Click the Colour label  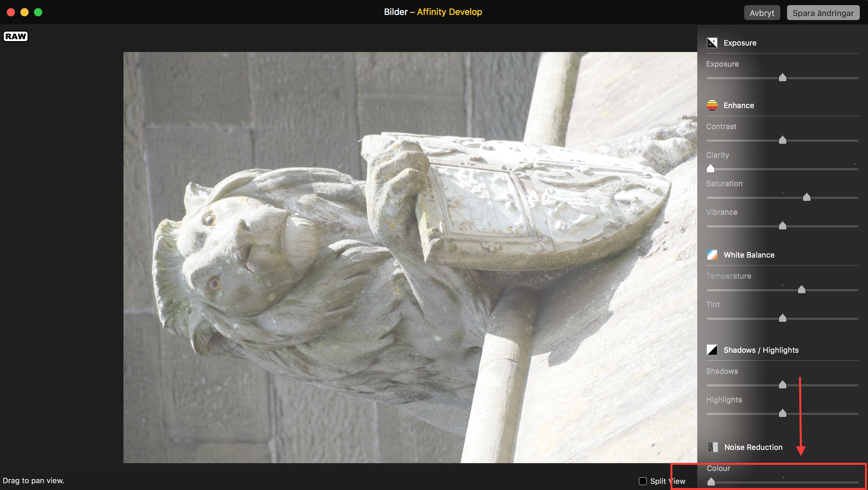(718, 468)
